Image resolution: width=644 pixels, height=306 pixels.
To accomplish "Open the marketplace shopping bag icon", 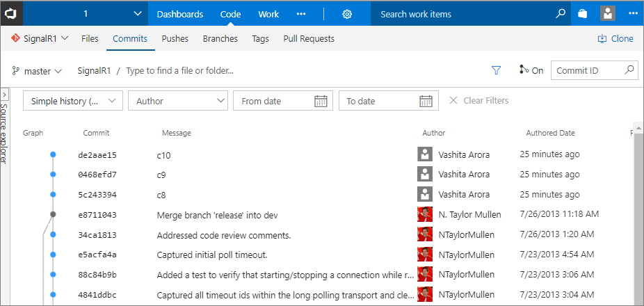I will (583, 14).
